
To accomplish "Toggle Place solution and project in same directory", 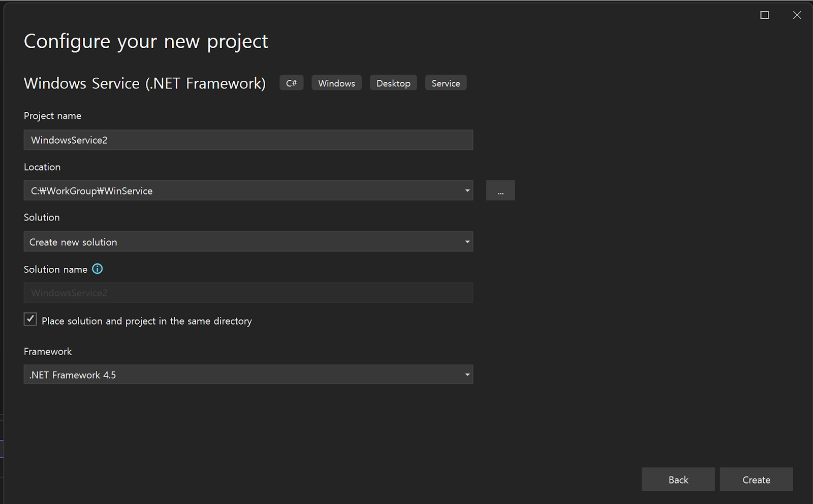I will pos(30,320).
